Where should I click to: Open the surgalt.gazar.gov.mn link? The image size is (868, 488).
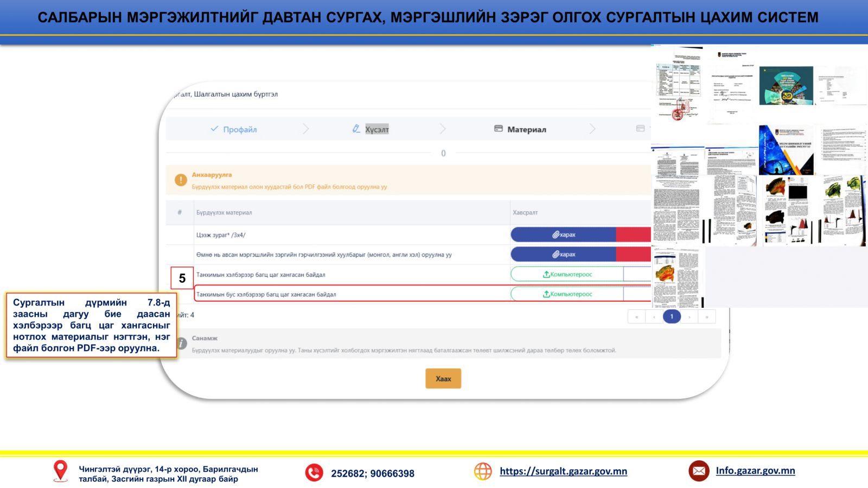coord(563,471)
